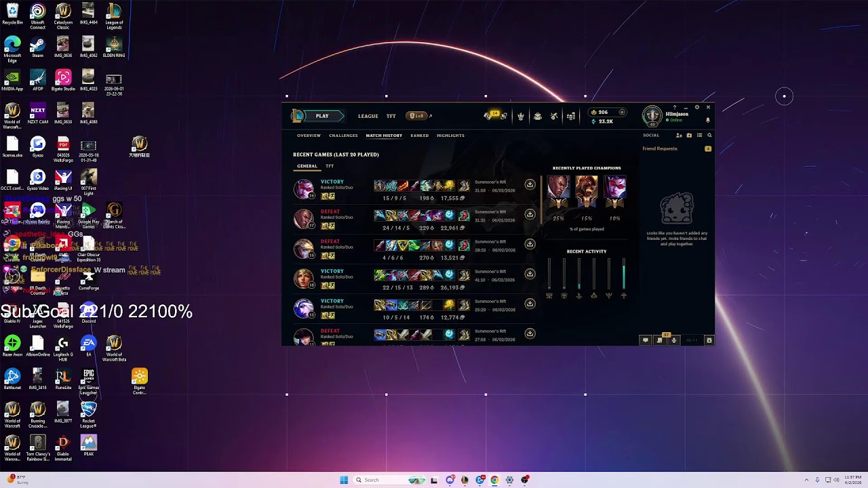The height and width of the screenshot is (488, 868).
Task: Click the summoner profile icon in the header
Action: tap(652, 116)
